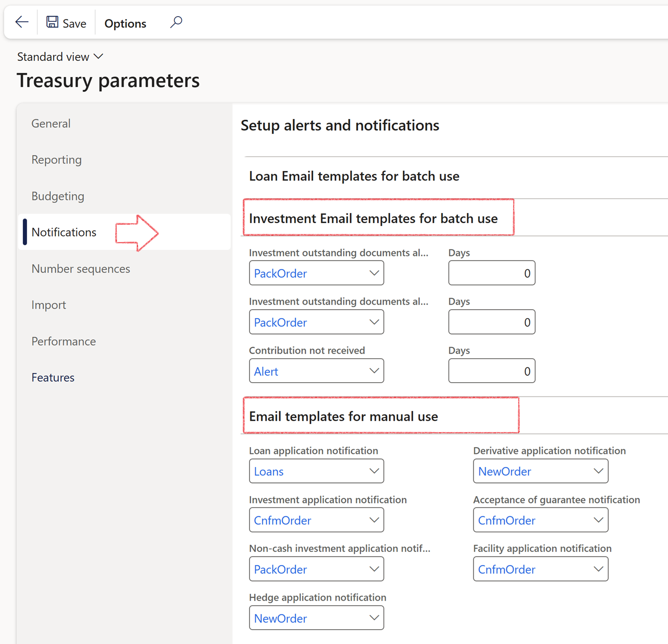Expand Derivative application notification dropdown
This screenshot has width=668, height=644.
point(598,471)
